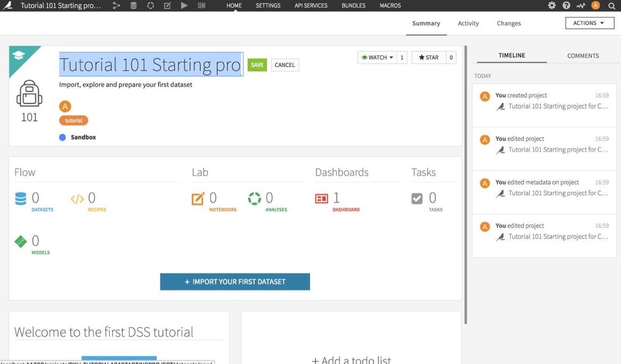This screenshot has width=621, height=364.
Task: Click the graduation cap corner badge
Action: (x=19, y=55)
